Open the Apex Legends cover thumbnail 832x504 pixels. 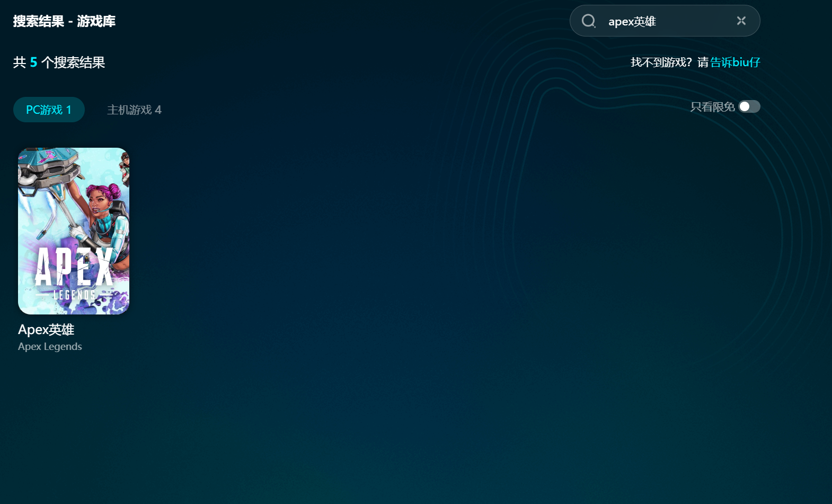tap(74, 231)
